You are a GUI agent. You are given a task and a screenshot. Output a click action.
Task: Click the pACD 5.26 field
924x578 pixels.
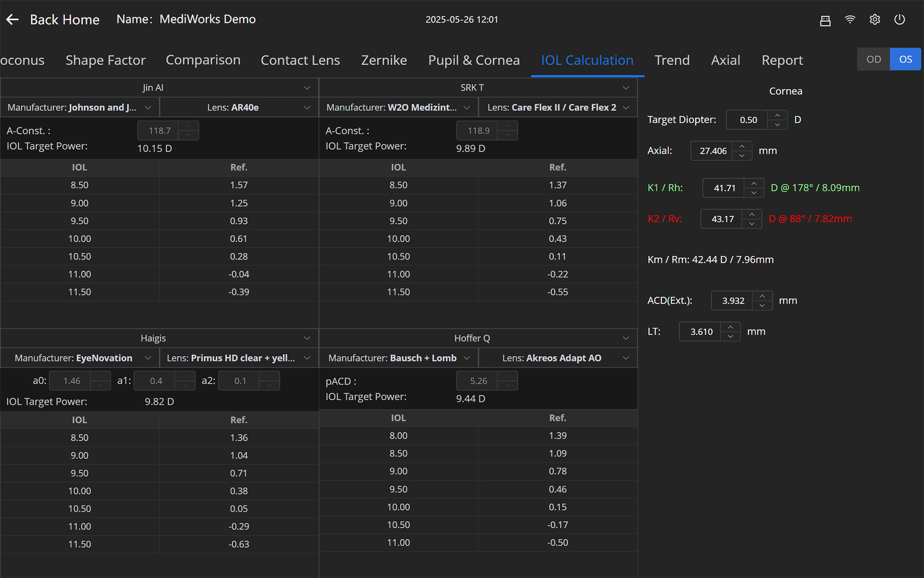tap(478, 381)
